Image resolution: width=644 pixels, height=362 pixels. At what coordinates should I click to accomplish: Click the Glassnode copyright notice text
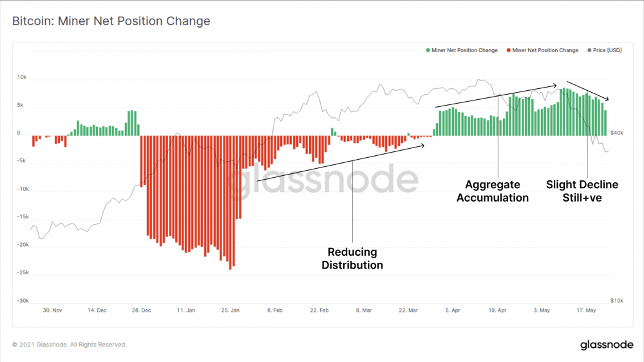70,345
